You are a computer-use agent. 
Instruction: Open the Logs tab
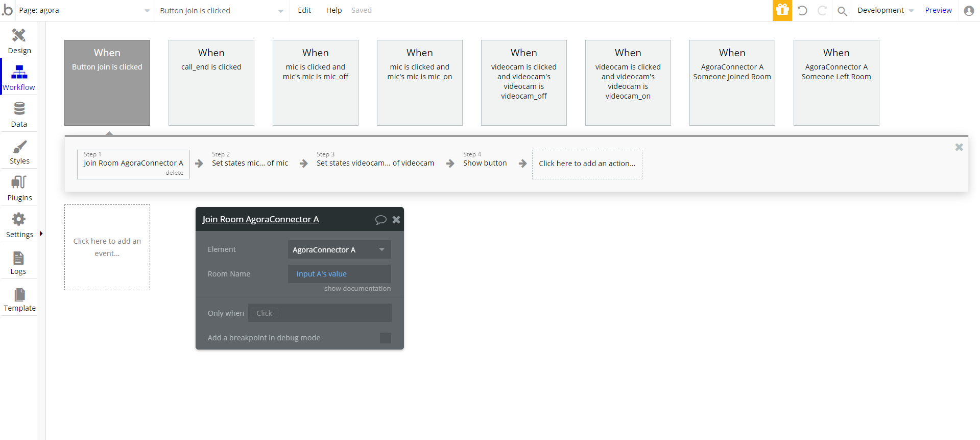click(19, 262)
